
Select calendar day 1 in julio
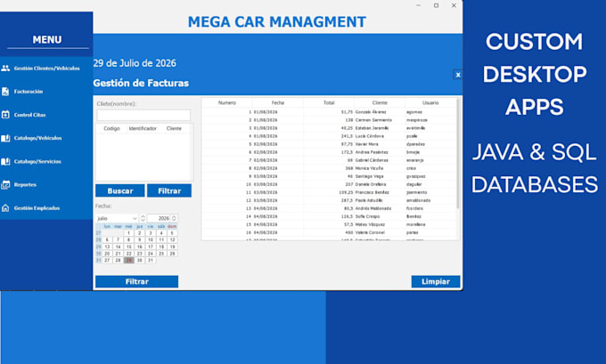pyautogui.click(x=128, y=233)
